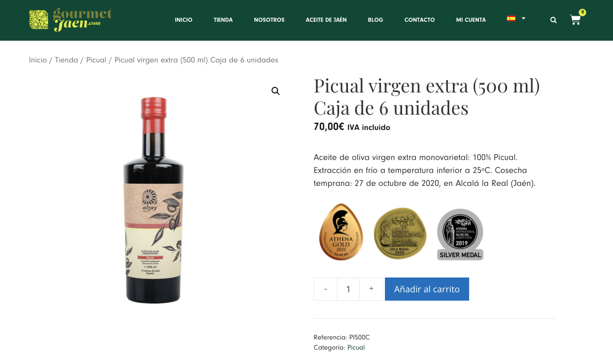Viewport: 613px width, 364px height.
Task: Click the Picual breadcrumb link
Action: coord(96,60)
